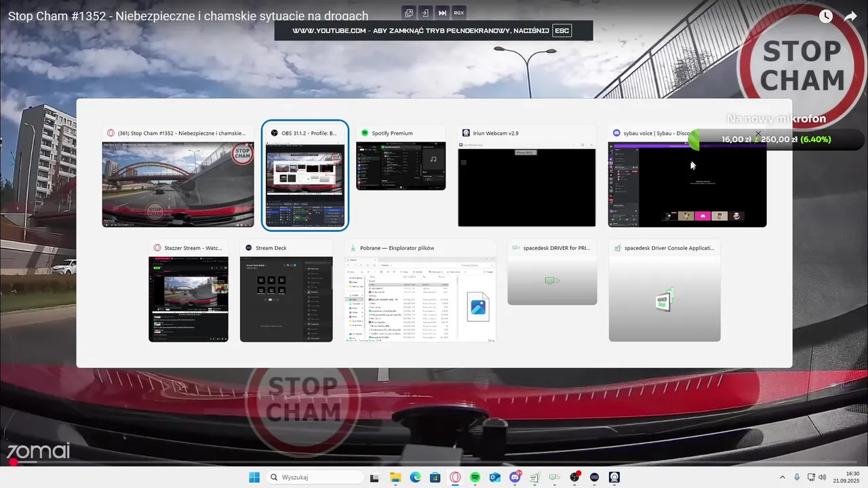Switch to the Stream Deck window
The image size is (868, 488).
tap(286, 291)
